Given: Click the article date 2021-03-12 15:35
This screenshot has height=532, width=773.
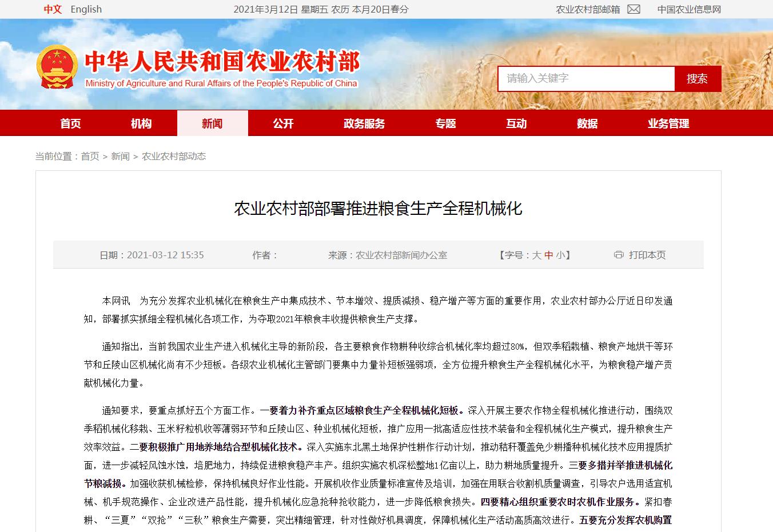Looking at the screenshot, I should 165,255.
